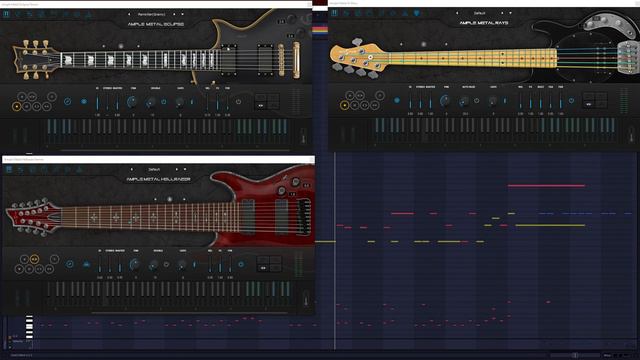This screenshot has width=640, height=360.
Task: Toggle the power button beside the Rays Auto Buzz knob
Action: [x=476, y=100]
